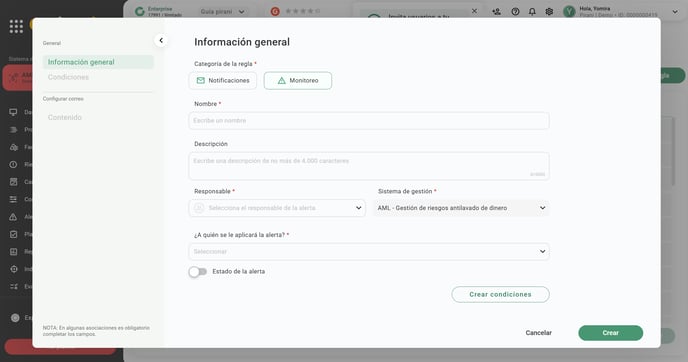
Task: Collapse the sidebar with the back chevron
Action: coord(161,40)
